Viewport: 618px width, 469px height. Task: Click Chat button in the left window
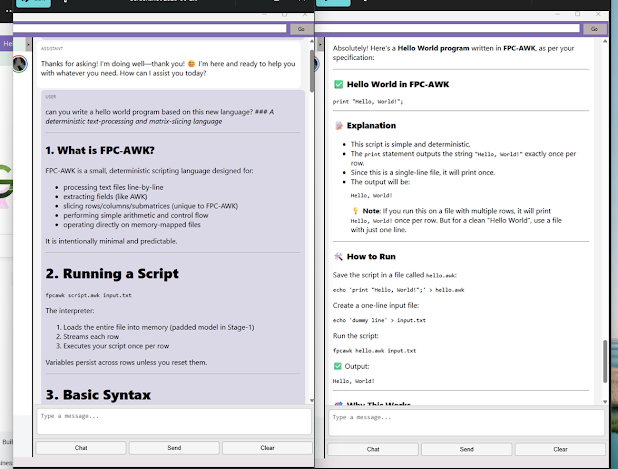pos(81,448)
